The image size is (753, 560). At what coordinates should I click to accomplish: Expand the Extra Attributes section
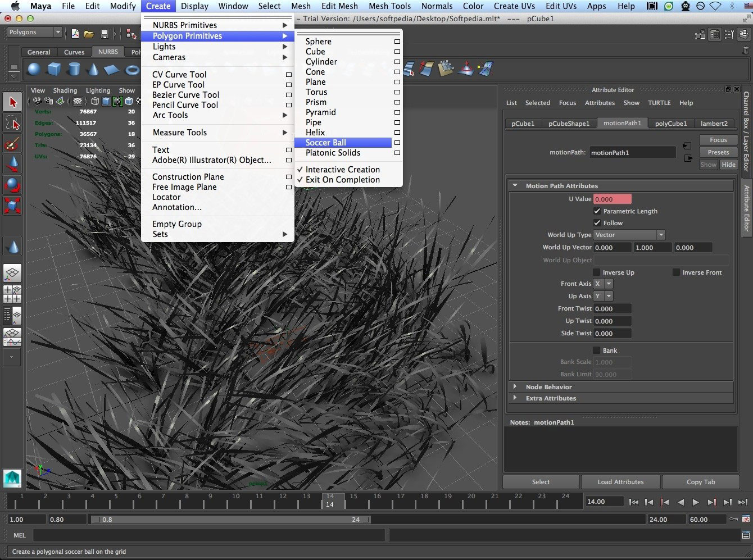coord(515,398)
